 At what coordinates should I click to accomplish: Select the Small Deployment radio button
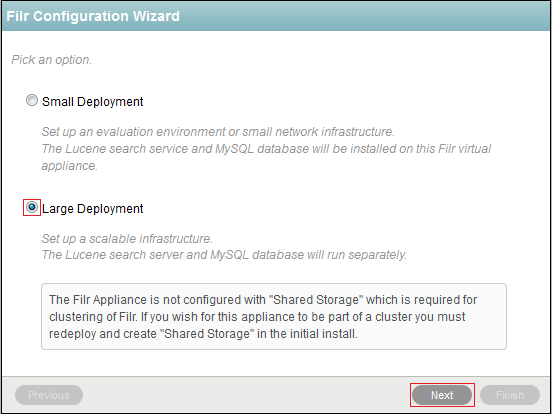(x=32, y=101)
